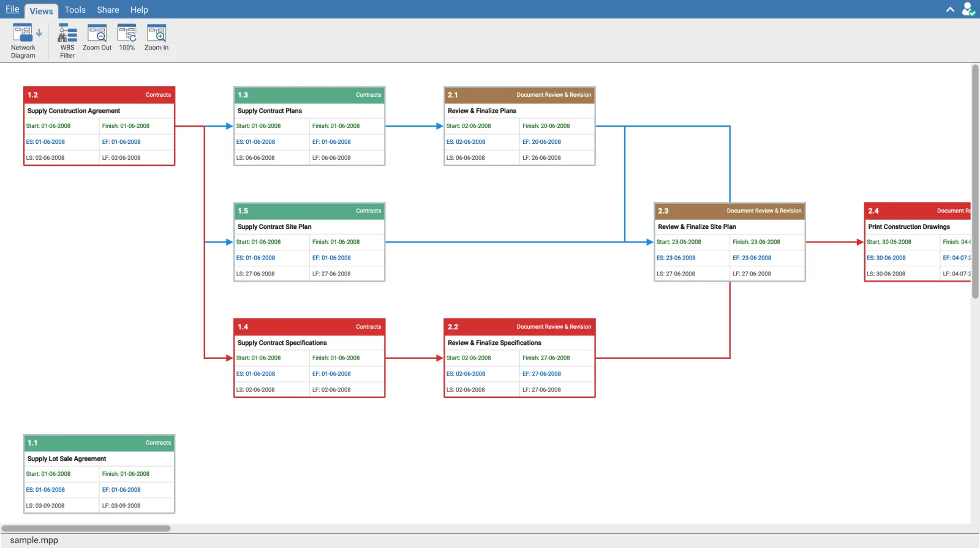Click 'Review & Finalize Site Plan' task name

[x=697, y=227]
